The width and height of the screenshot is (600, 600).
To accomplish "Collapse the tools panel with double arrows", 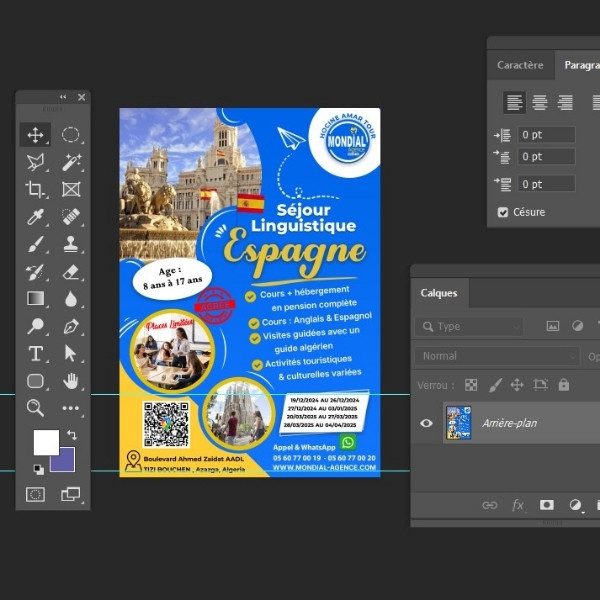I will coord(64,97).
